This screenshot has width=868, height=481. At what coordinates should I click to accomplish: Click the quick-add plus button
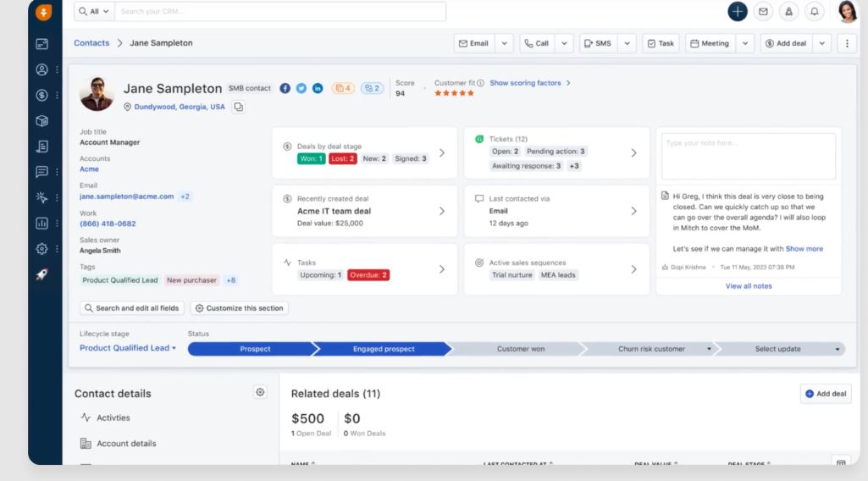coord(738,11)
